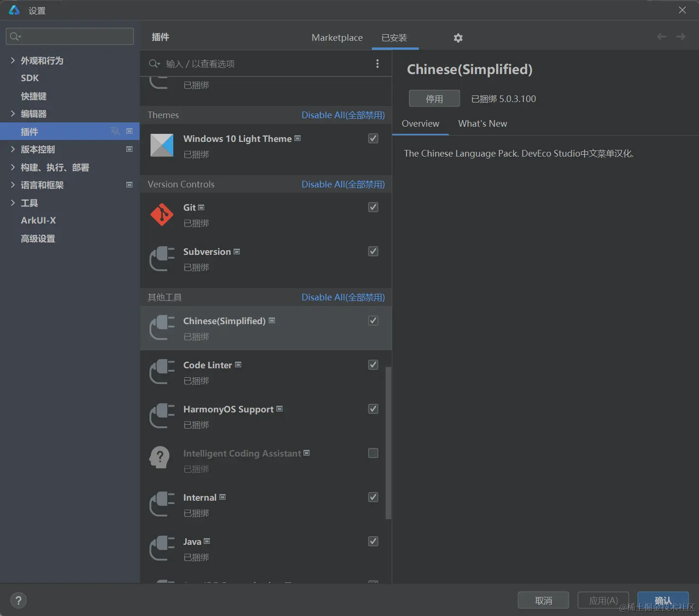This screenshot has width=699, height=616.
Task: Open the Overview tab
Action: pyautogui.click(x=420, y=123)
